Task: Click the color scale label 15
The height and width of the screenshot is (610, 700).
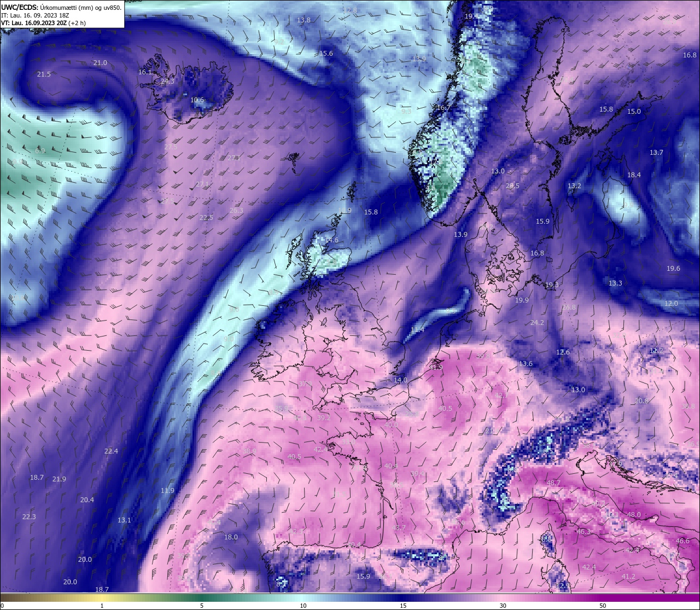Action: [x=403, y=606]
